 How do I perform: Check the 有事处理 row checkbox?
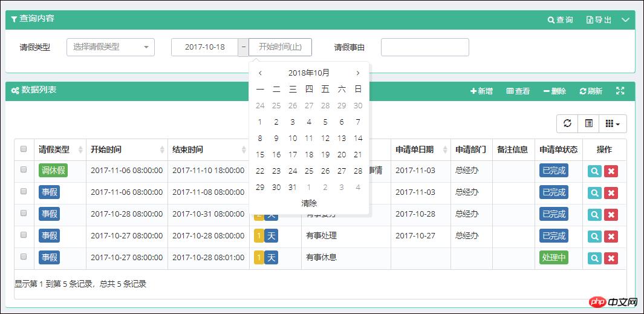tap(24, 235)
